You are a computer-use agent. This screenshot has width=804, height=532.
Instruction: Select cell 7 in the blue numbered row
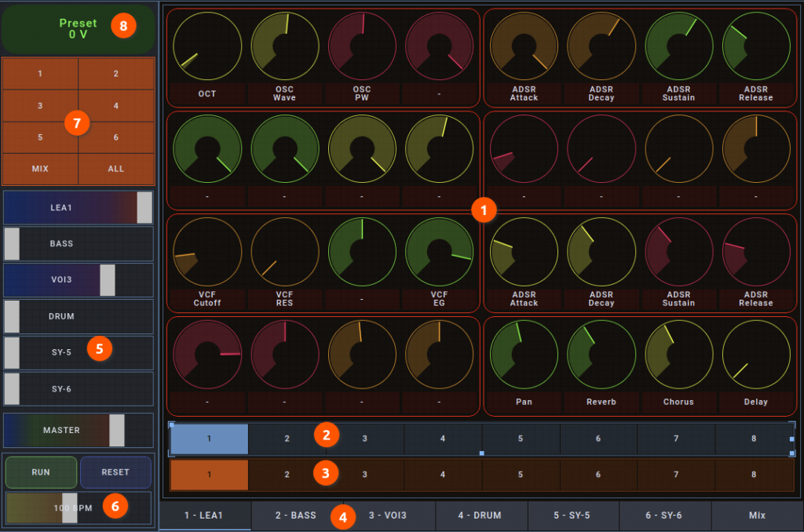coord(676,439)
